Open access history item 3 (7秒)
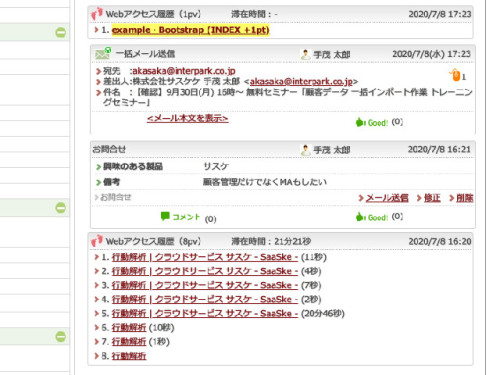This screenshot has height=375, width=500. click(205, 285)
